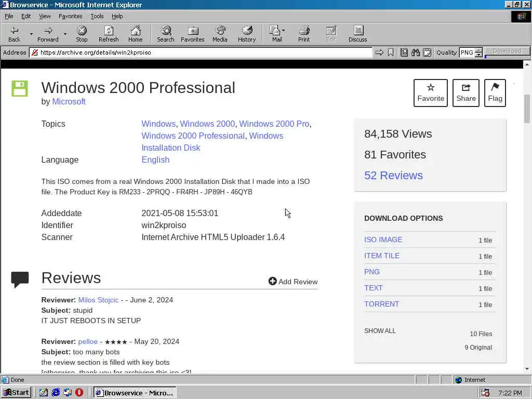
Task: Click the Windows 2000 Professional topic link
Action: tap(193, 136)
